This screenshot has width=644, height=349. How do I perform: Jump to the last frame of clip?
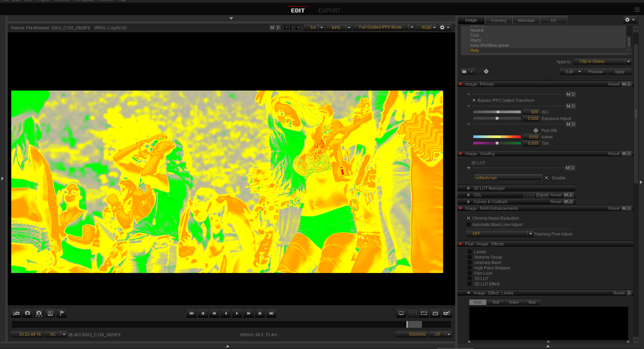(271, 313)
